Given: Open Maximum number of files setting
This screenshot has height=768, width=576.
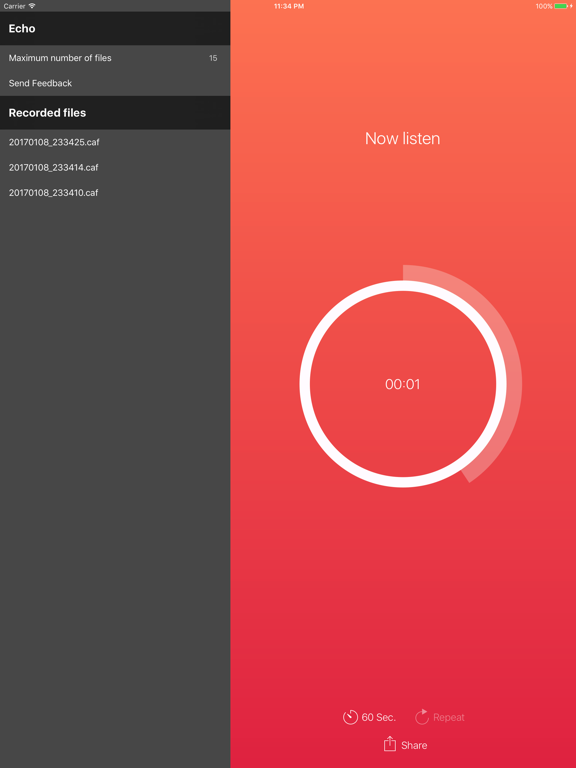Looking at the screenshot, I should [x=115, y=58].
